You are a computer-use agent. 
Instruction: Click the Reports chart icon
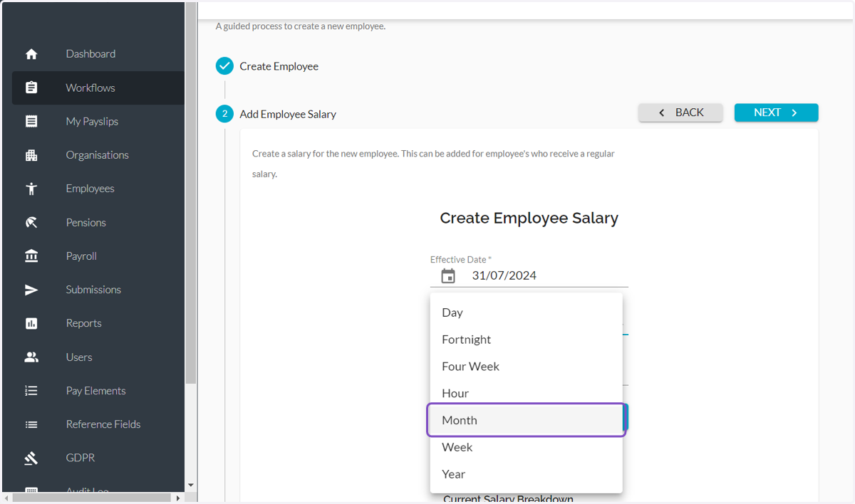tap(31, 323)
